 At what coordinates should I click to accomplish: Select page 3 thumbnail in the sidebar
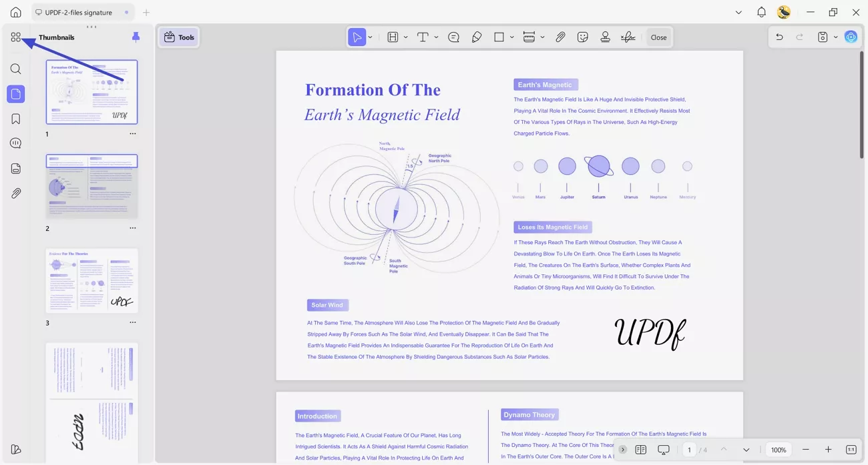pyautogui.click(x=91, y=280)
